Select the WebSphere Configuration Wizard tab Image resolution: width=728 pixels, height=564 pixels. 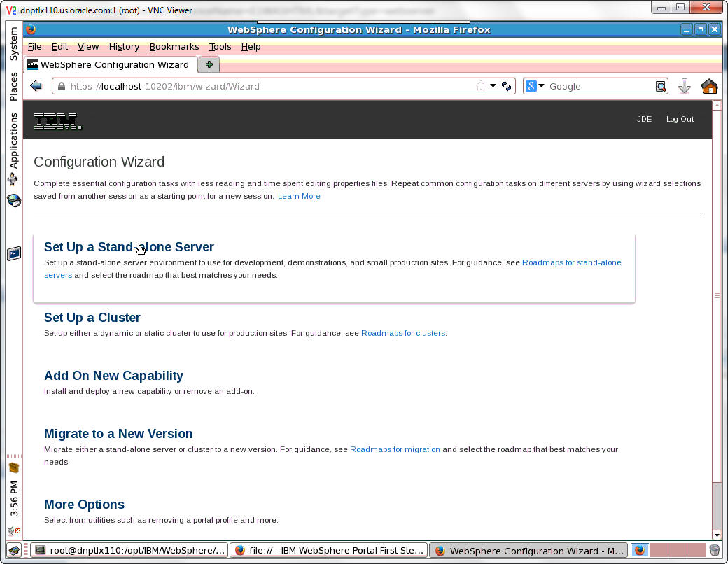tap(111, 64)
